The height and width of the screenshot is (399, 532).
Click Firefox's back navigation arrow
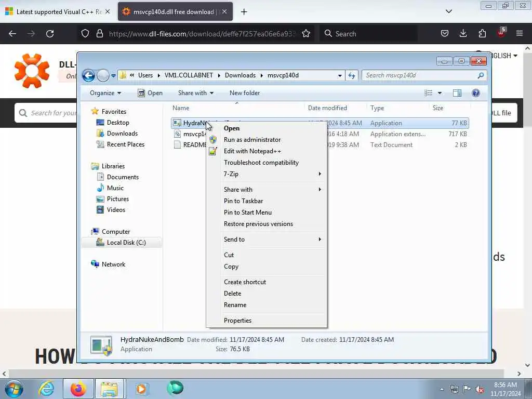pos(12,34)
